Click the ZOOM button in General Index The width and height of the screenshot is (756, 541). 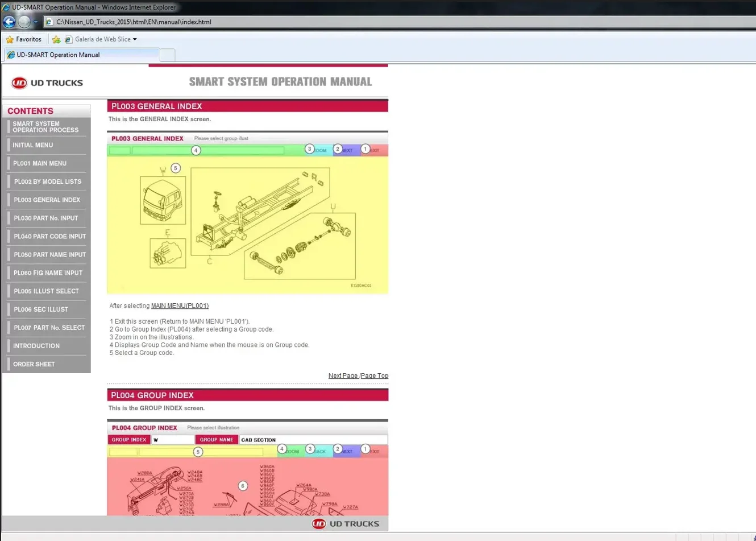click(319, 150)
